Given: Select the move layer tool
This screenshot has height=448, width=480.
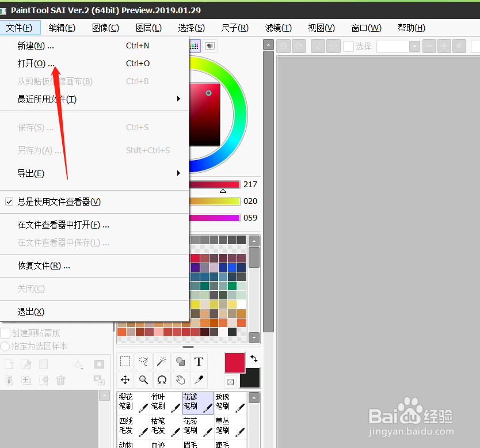Looking at the screenshot, I should [125, 380].
